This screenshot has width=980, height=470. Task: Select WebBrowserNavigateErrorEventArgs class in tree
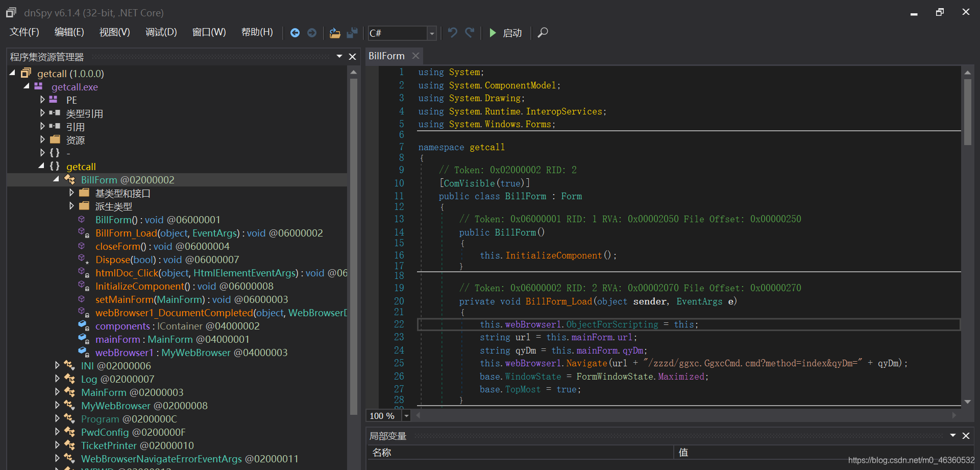pyautogui.click(x=189, y=459)
